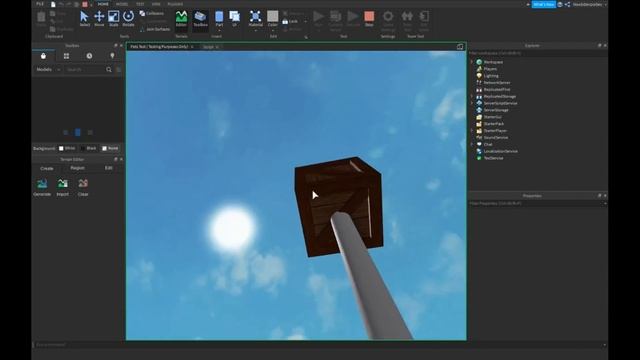This screenshot has width=640, height=360.
Task: Switch to the VIEW ribbon tab
Action: click(x=156, y=4)
